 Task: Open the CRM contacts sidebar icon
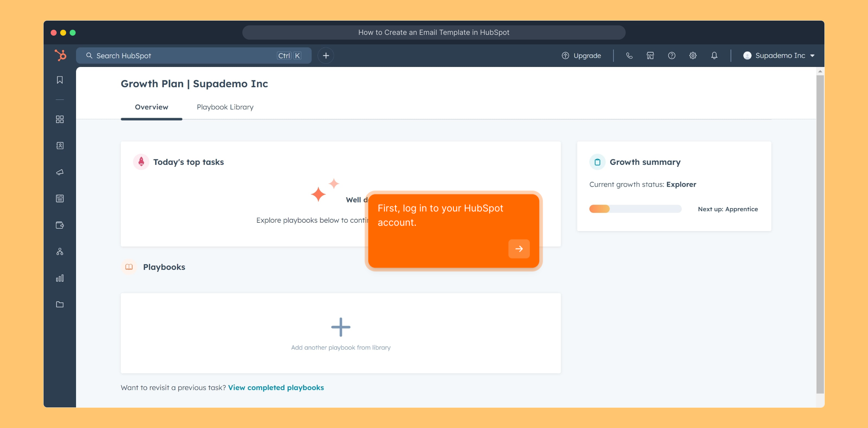(x=60, y=146)
